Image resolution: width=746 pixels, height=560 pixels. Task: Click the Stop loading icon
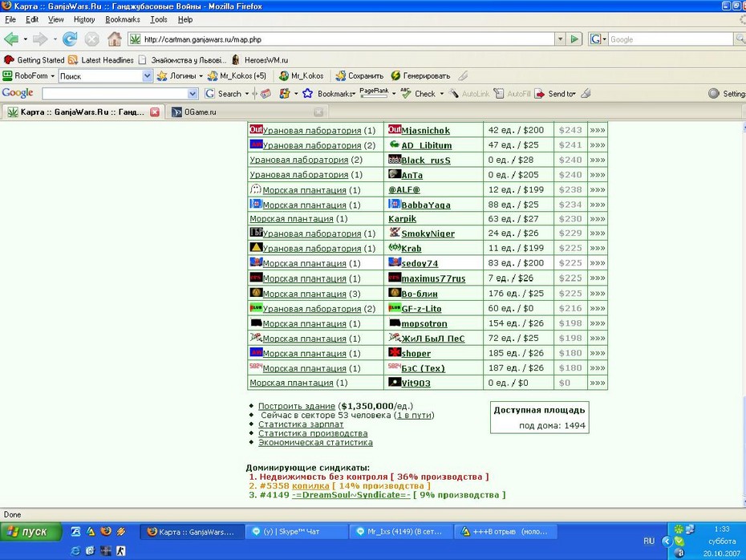point(91,39)
